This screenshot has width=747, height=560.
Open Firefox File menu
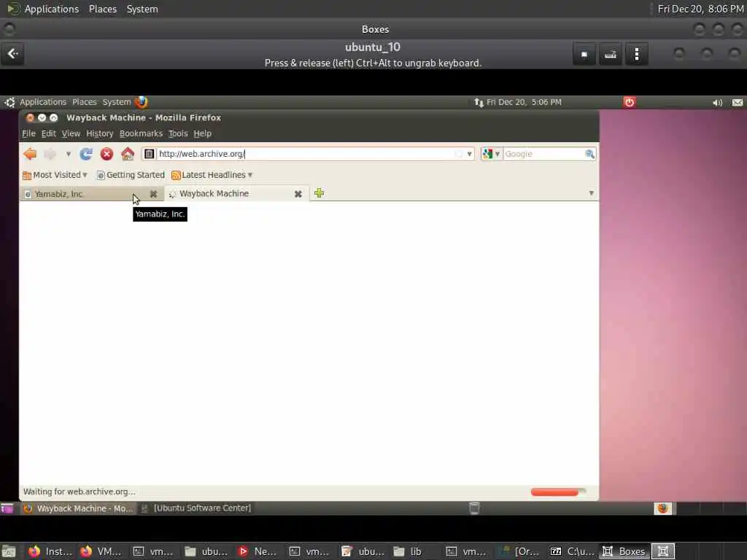28,134
